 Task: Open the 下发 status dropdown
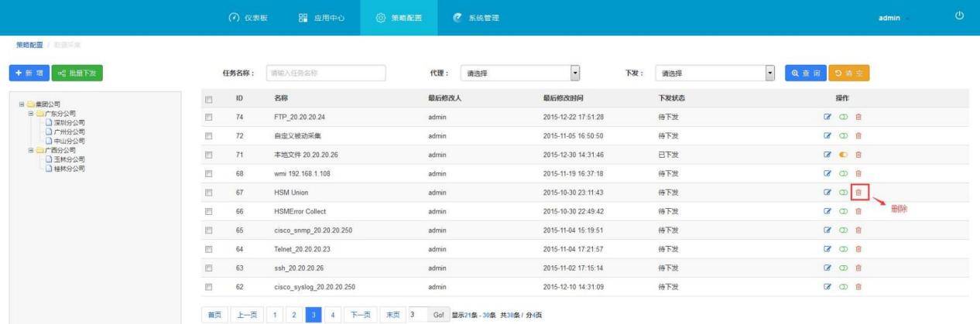click(x=715, y=73)
